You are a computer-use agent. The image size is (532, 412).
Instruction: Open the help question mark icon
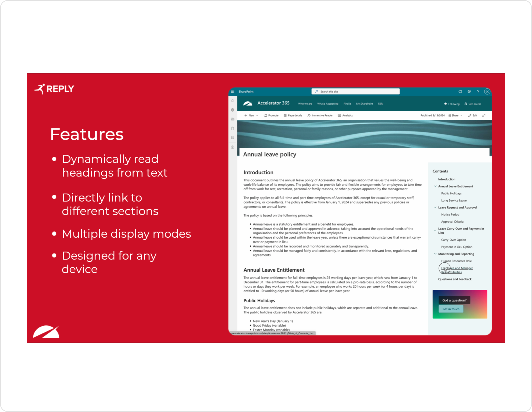point(478,91)
